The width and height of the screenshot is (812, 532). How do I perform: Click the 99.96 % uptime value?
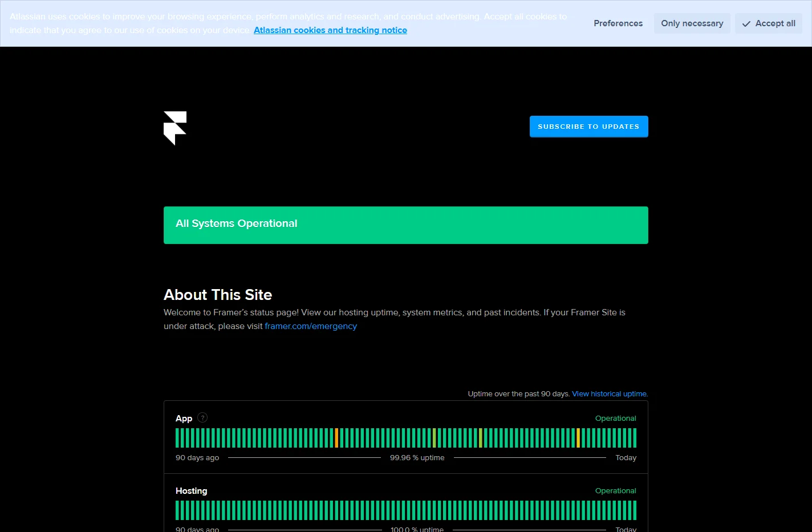[x=417, y=458]
